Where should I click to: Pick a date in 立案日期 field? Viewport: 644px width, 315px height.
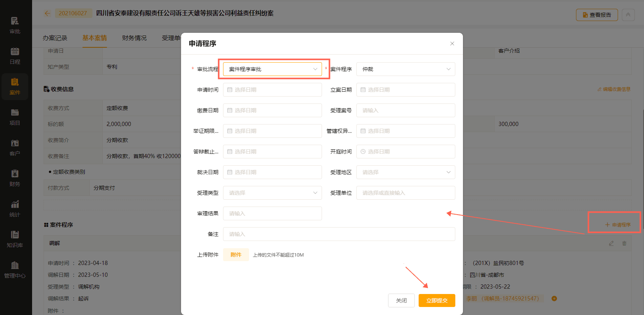pos(406,90)
